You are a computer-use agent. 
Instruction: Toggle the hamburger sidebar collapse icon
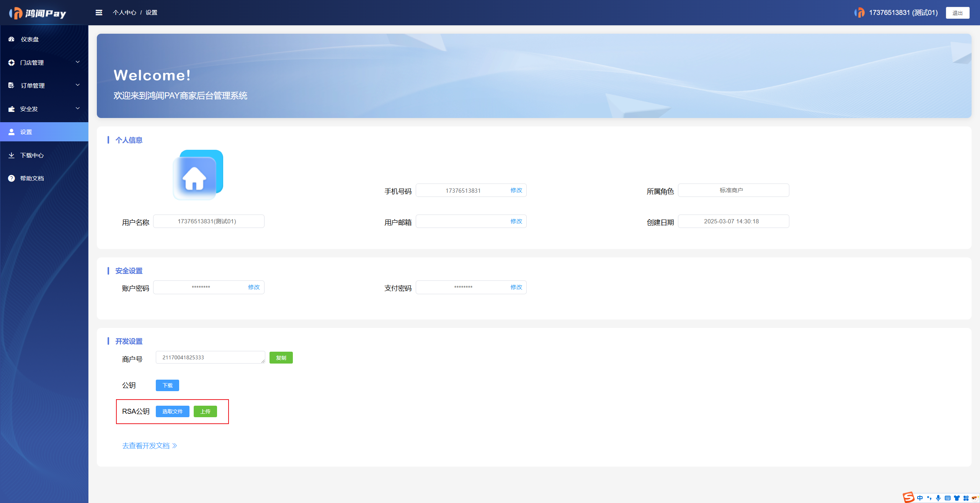click(99, 13)
